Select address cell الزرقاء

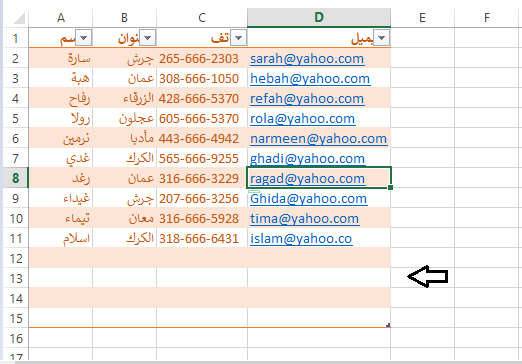coord(124,99)
